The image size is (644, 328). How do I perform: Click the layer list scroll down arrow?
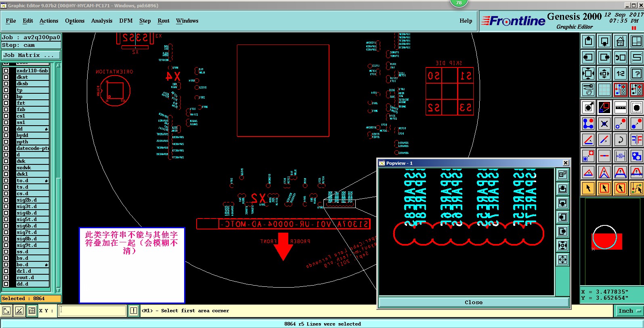coord(58,290)
